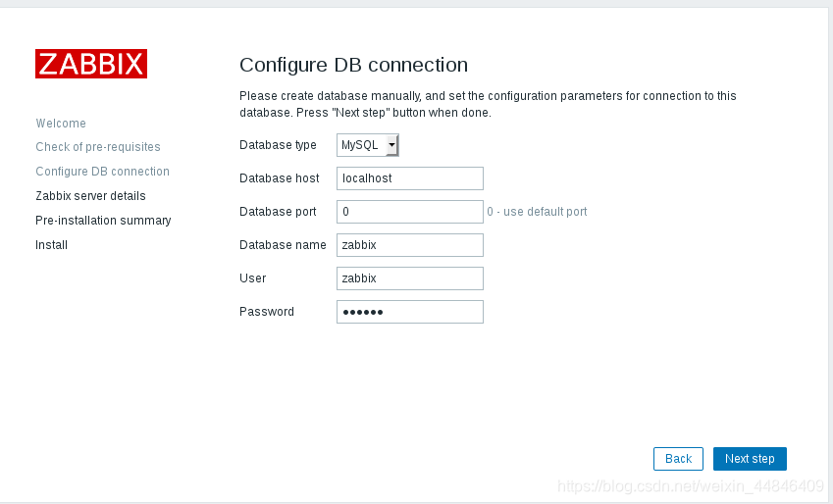
Task: Click the Next step button
Action: (750, 459)
